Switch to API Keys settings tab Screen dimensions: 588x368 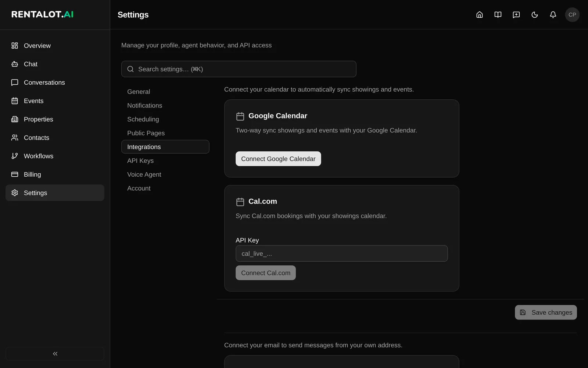pos(165,161)
